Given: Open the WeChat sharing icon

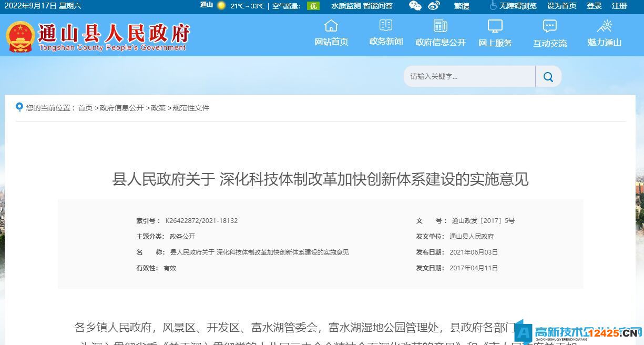Looking at the screenshot, I should pos(415,6).
